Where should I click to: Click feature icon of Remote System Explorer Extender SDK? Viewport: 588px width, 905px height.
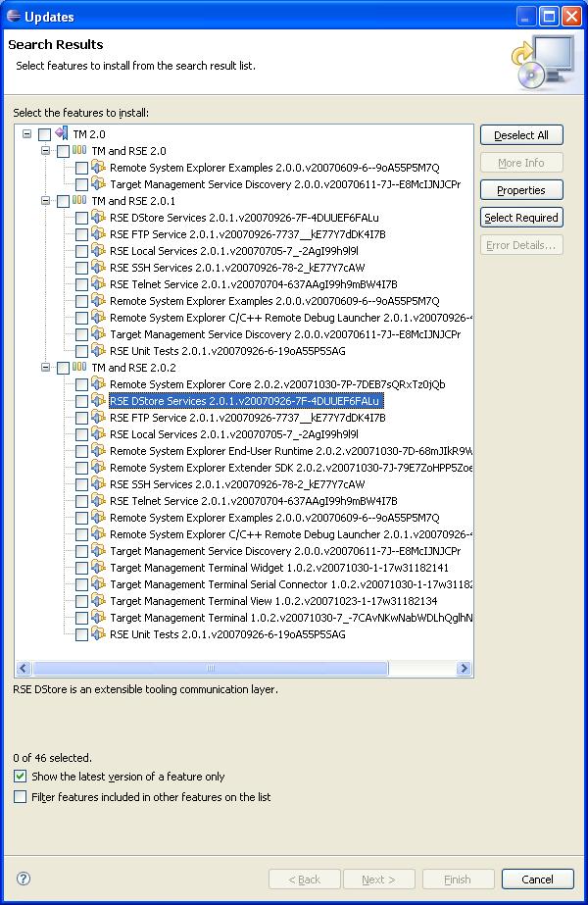coord(99,468)
